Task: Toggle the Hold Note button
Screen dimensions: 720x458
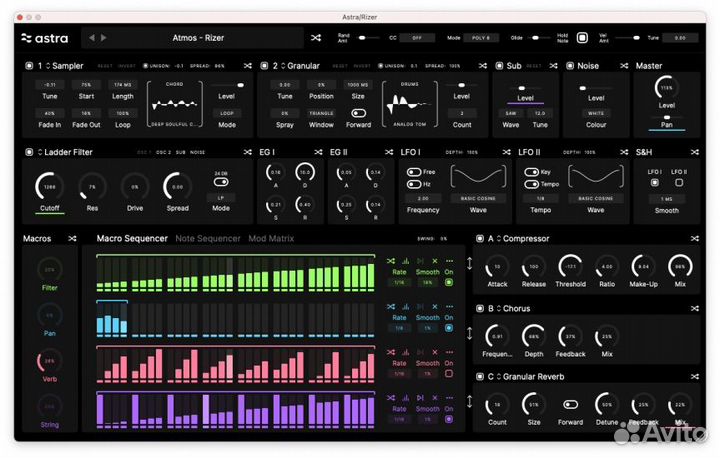Action: coord(582,38)
